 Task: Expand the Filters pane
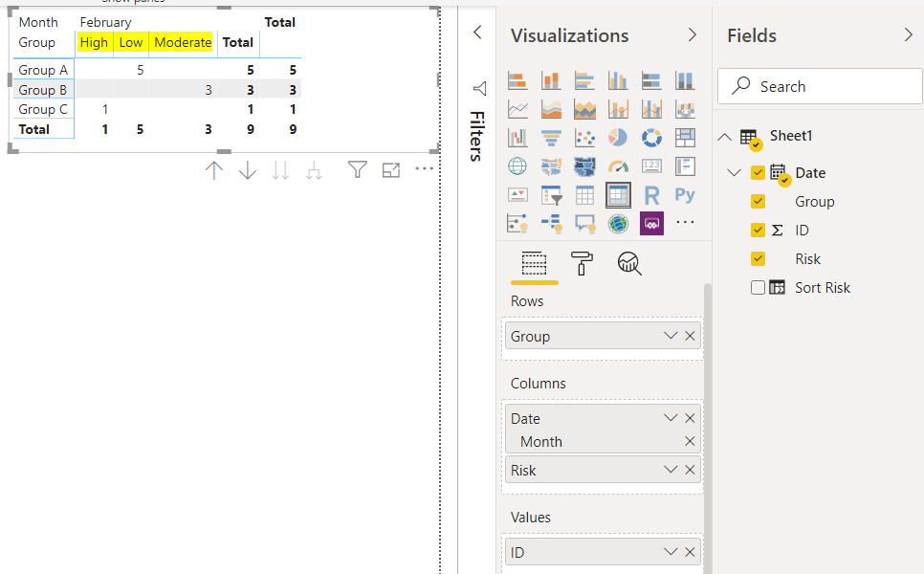[x=478, y=33]
